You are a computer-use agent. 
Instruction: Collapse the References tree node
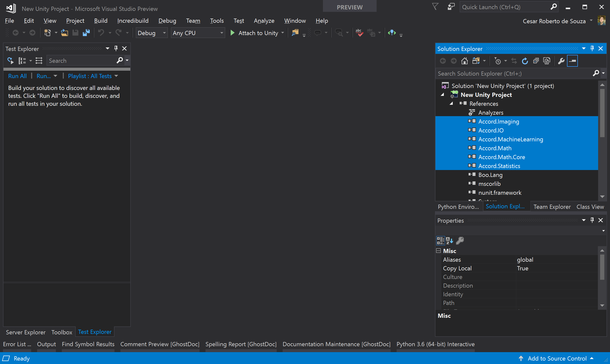pyautogui.click(x=451, y=104)
